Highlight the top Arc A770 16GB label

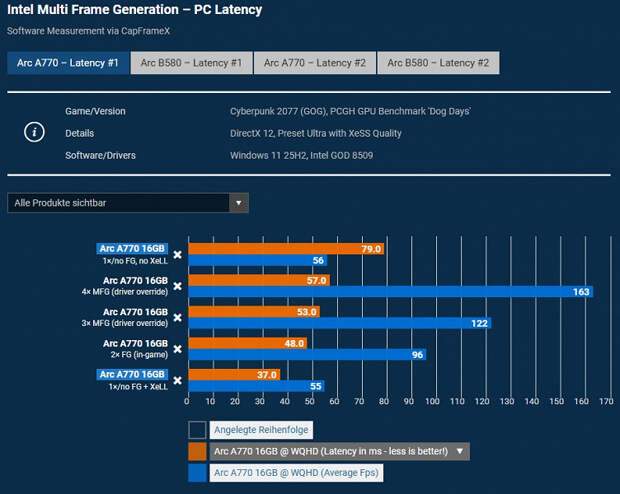pos(131,248)
